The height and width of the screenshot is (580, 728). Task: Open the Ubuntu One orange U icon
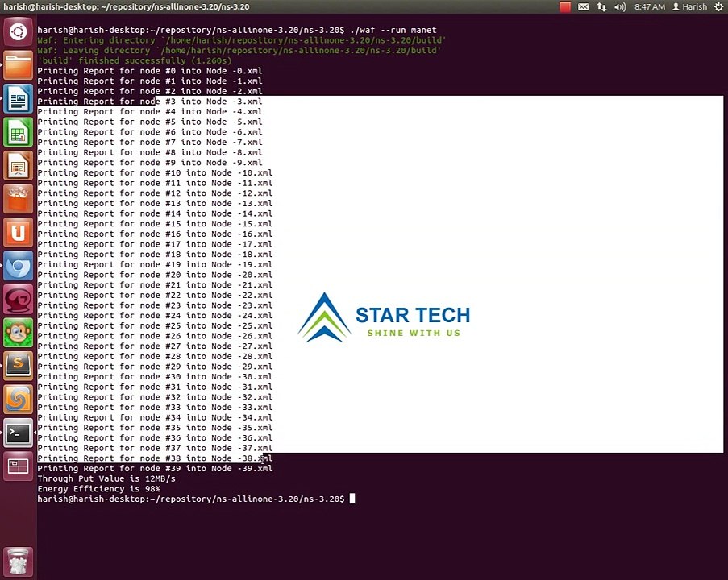click(x=18, y=233)
